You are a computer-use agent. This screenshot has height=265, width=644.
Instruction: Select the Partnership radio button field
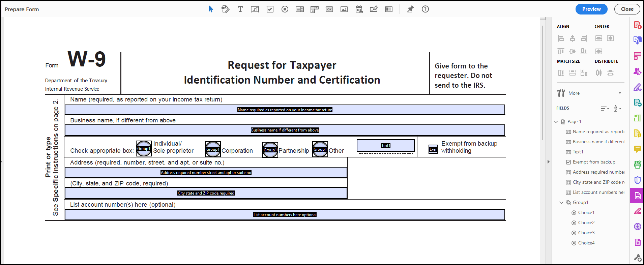[270, 150]
